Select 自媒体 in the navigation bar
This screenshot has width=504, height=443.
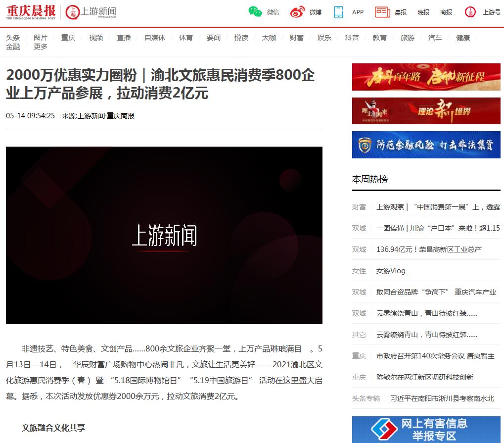155,38
